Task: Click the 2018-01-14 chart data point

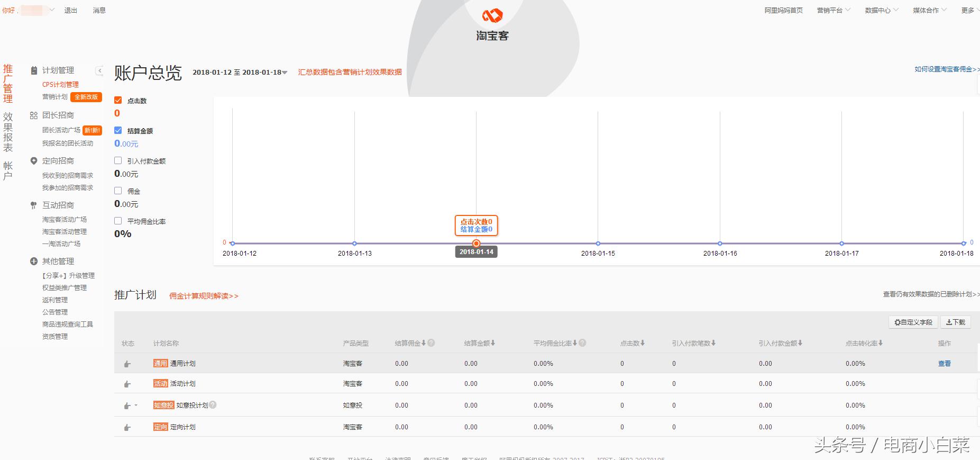Action: coord(477,243)
